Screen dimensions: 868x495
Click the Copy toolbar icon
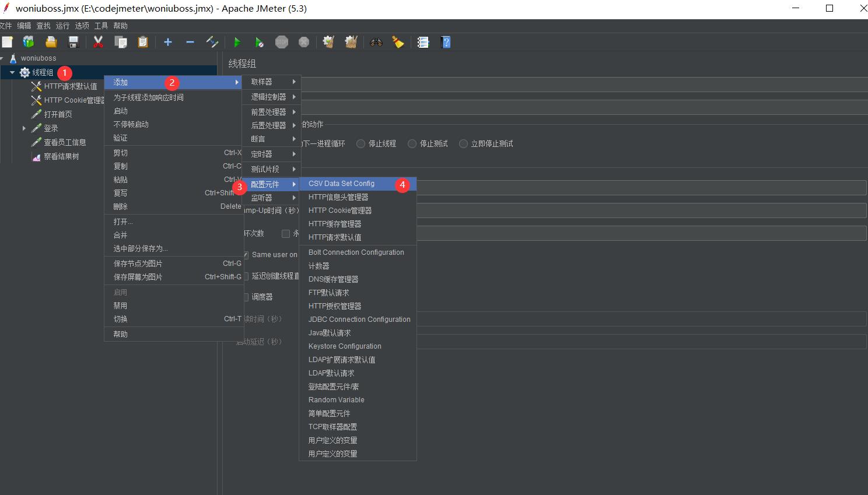coord(121,42)
